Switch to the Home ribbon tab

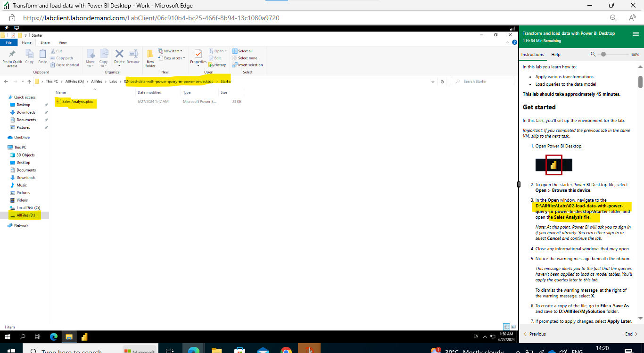point(26,42)
